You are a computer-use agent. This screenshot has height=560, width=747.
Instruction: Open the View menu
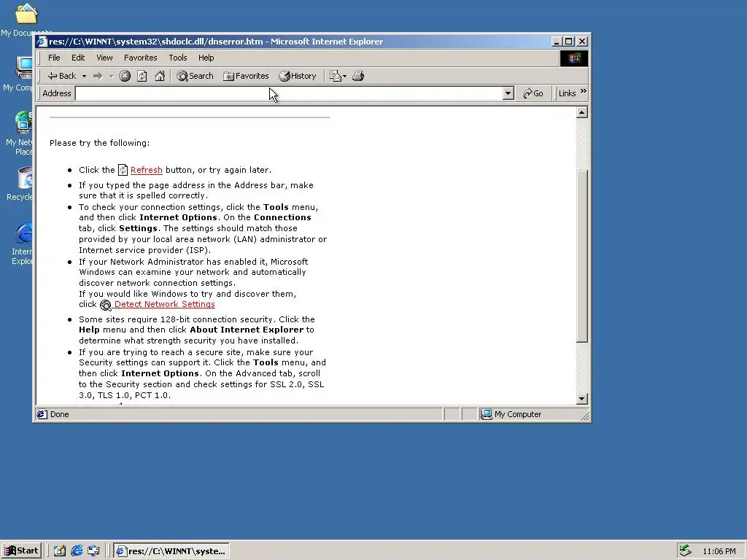pyautogui.click(x=104, y=58)
